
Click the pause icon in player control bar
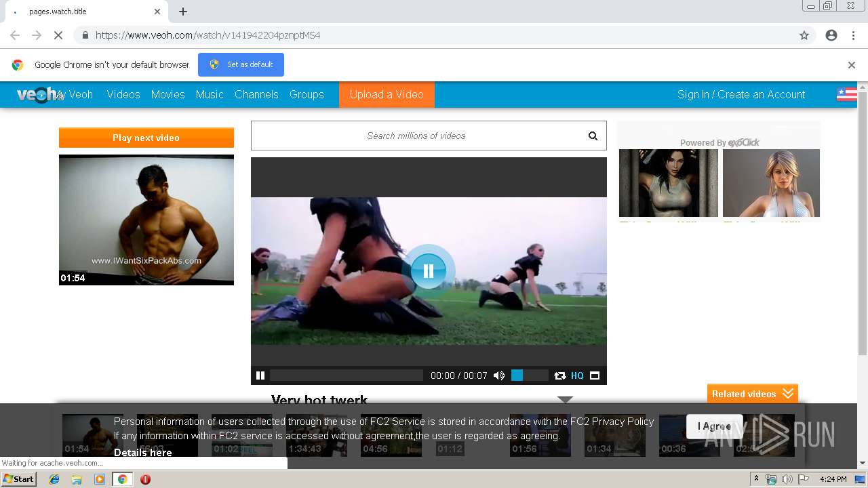pyautogui.click(x=260, y=375)
